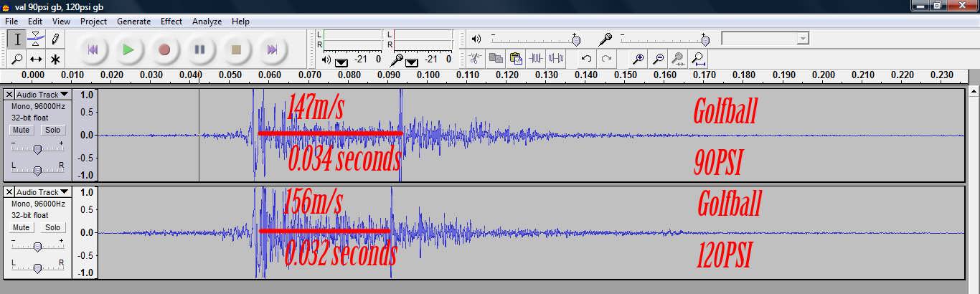The image size is (980, 294).
Task: Undo the last edit
Action: [x=586, y=59]
